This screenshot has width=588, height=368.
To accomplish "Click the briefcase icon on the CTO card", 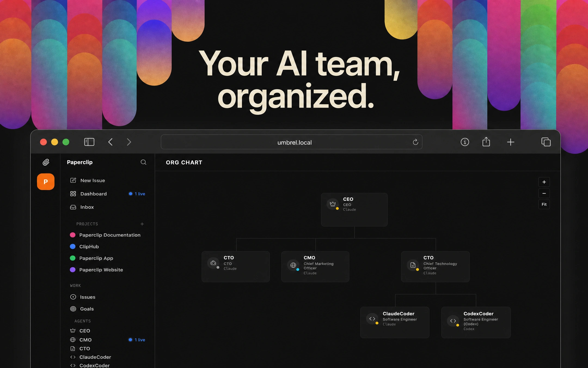I will (x=213, y=263).
